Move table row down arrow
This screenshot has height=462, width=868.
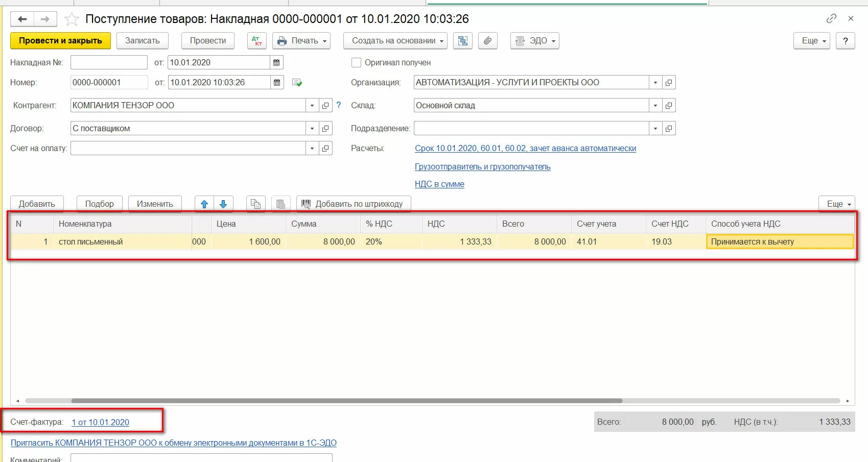coord(223,204)
